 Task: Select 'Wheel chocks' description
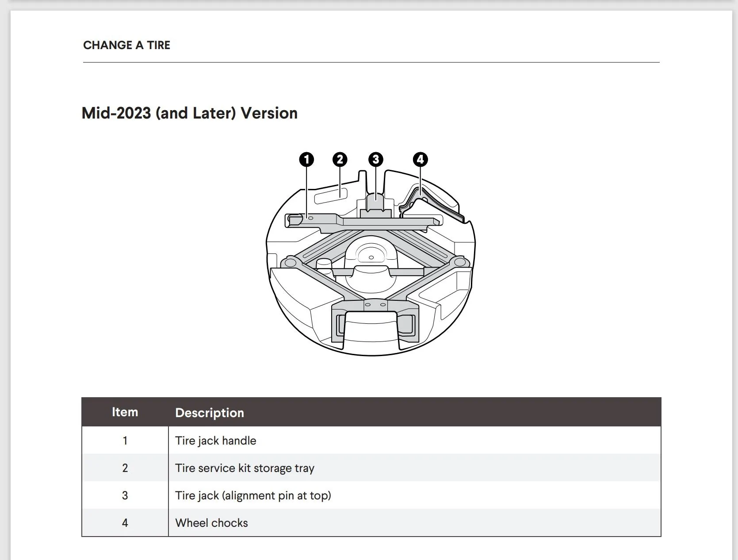[x=212, y=523]
